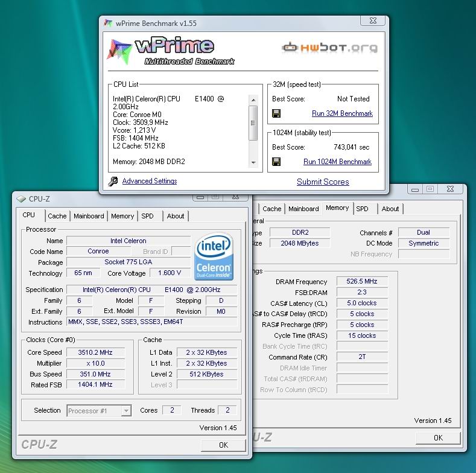The height and width of the screenshot is (473, 476).
Task: Open Advanced Settings in wPrime
Action: (x=150, y=181)
